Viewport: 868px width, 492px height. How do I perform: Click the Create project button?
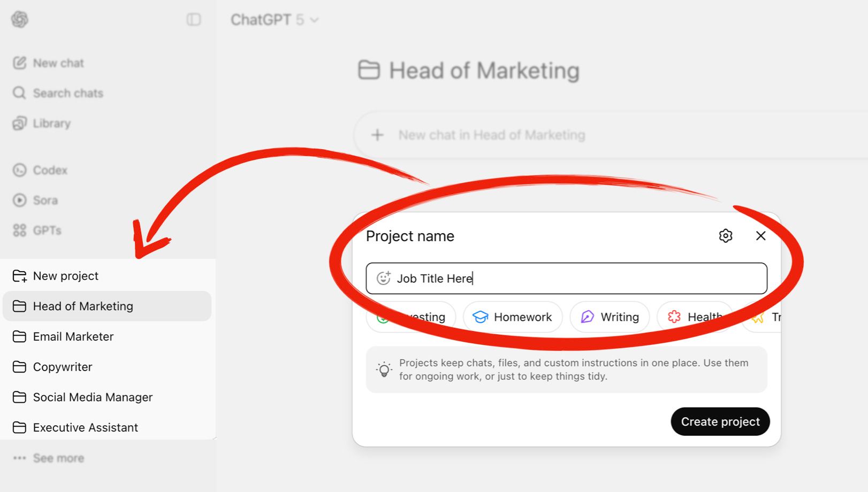coord(720,422)
